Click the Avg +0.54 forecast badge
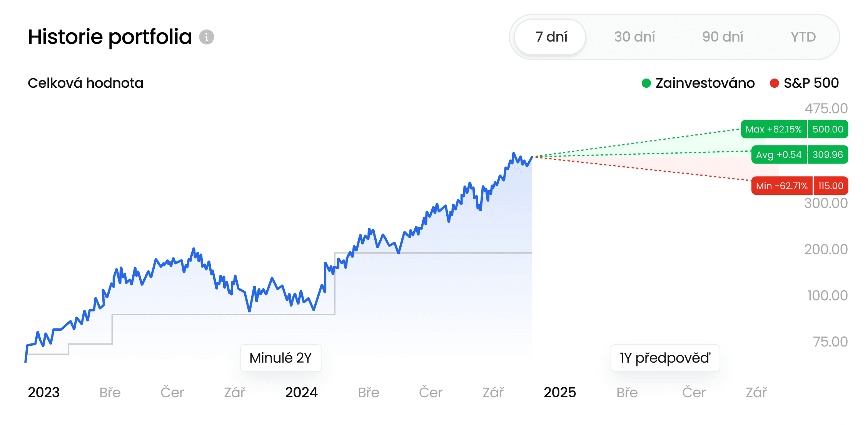Screen dimensions: 868x425 [779, 155]
